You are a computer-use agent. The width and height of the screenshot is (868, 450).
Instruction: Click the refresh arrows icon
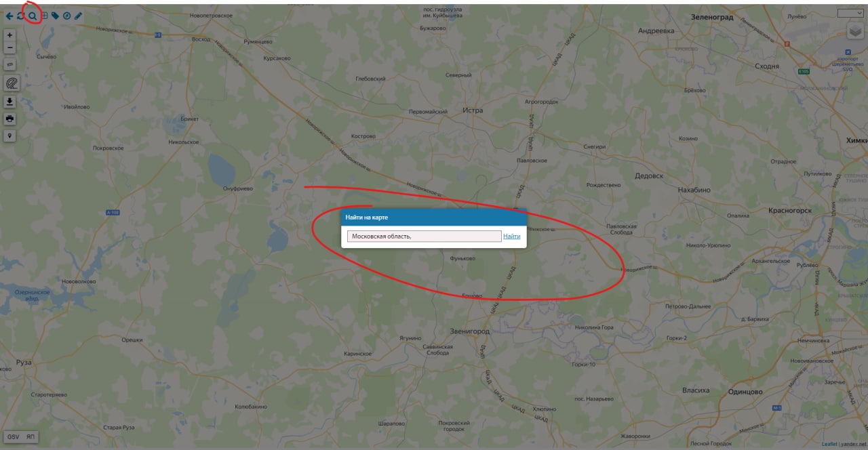pyautogui.click(x=21, y=16)
